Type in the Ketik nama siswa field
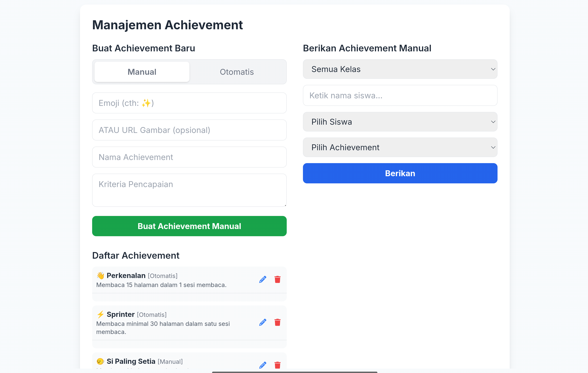The width and height of the screenshot is (588, 373). (x=400, y=95)
